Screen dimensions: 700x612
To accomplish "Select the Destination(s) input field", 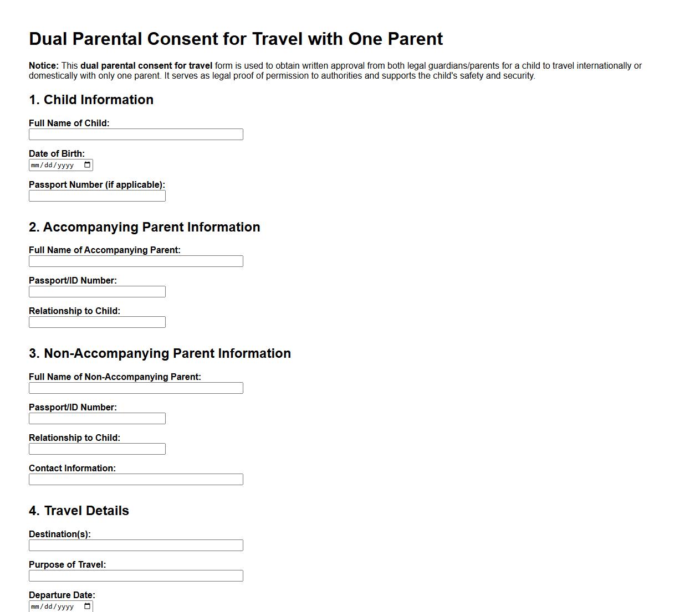I will [x=136, y=545].
